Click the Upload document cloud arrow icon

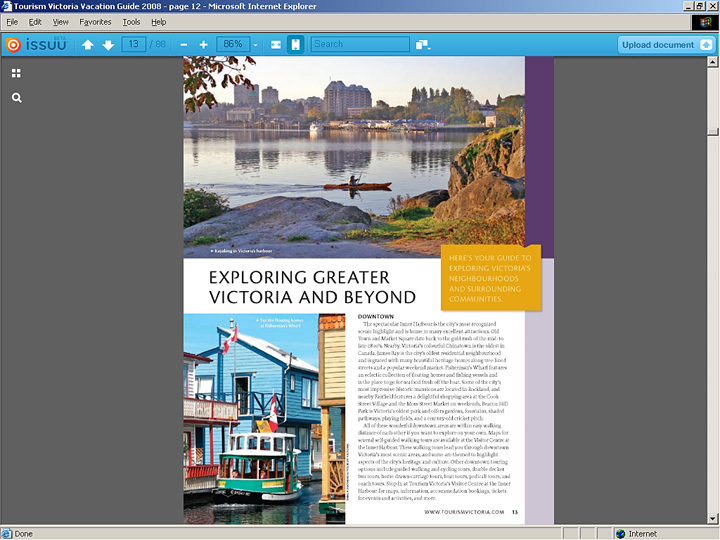706,45
